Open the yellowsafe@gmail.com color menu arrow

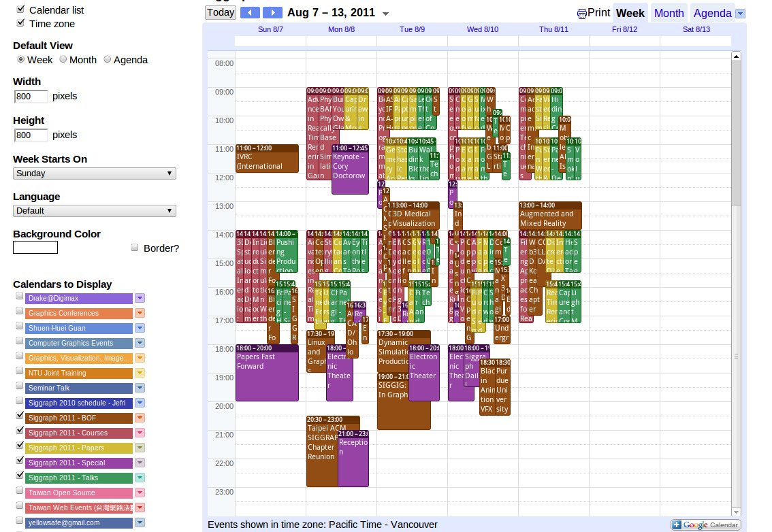[140, 522]
